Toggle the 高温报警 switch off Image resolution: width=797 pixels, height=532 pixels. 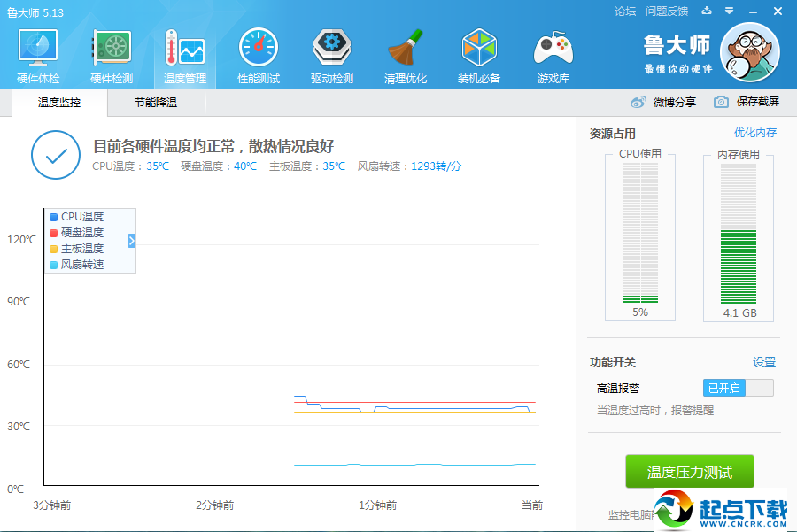[x=738, y=388]
